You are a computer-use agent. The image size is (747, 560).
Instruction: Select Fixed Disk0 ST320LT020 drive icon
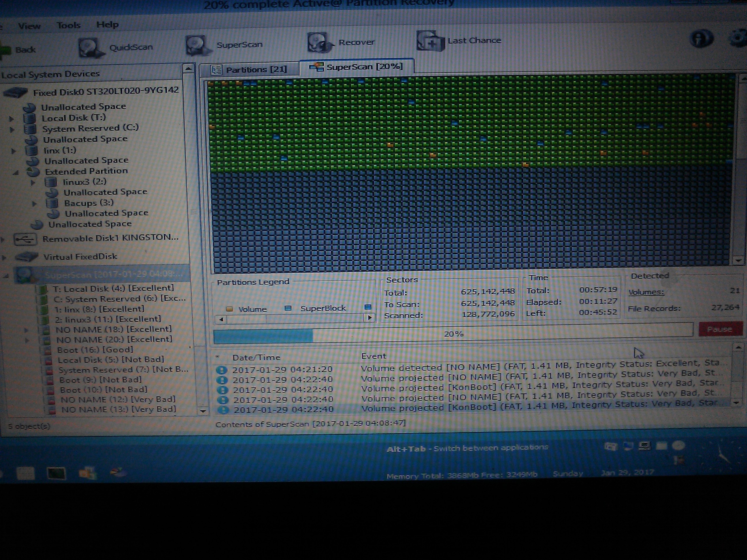pos(15,92)
